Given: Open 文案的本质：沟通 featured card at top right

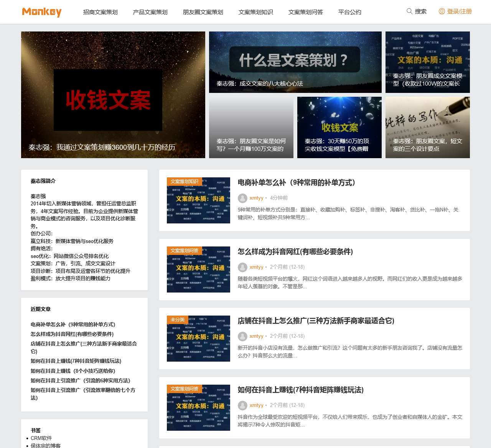Looking at the screenshot, I should click(428, 62).
